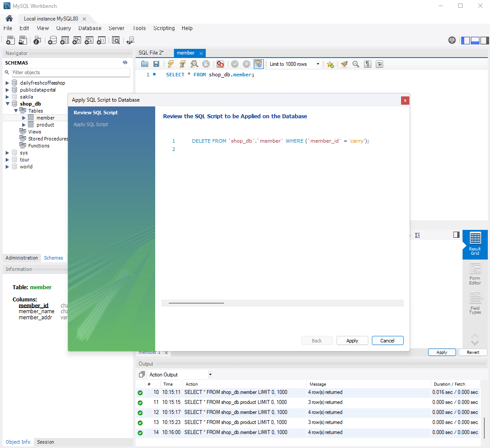Screen dimensions: 490x448
Task: Commit the transaction with the checkmark icon
Action: 235,64
